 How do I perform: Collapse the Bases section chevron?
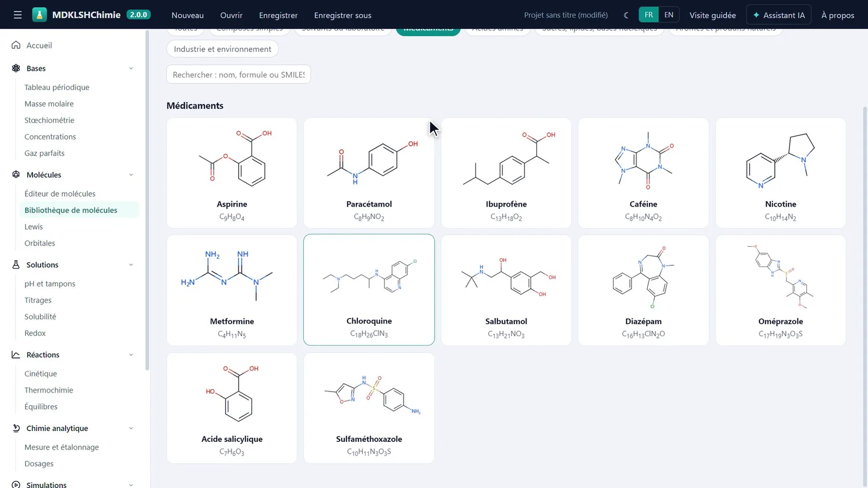(131, 68)
